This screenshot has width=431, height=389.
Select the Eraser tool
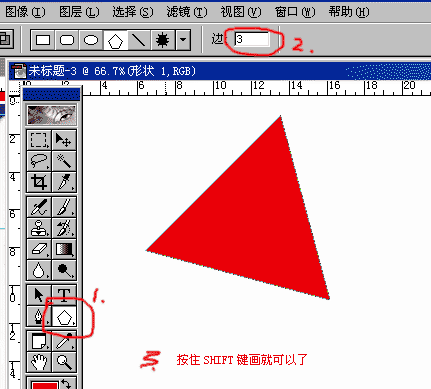39,249
